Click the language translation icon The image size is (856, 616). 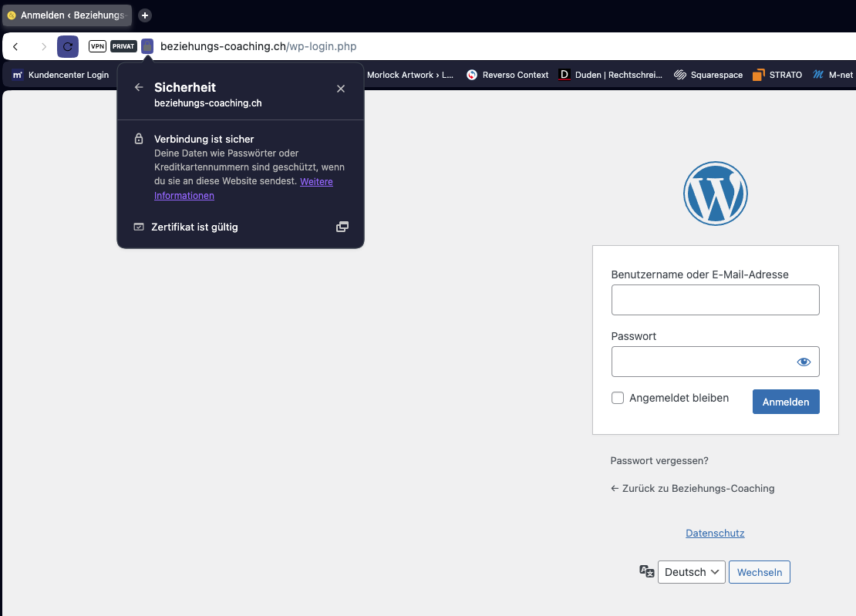tap(647, 571)
